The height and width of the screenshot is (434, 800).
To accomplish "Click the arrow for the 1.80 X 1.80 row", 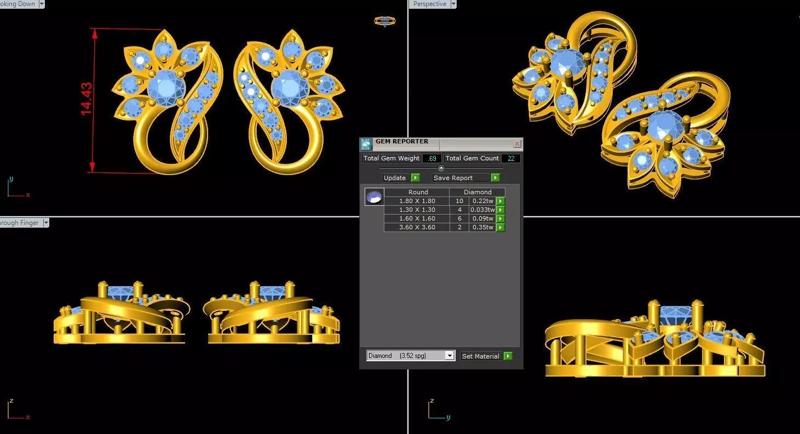I will pos(501,201).
